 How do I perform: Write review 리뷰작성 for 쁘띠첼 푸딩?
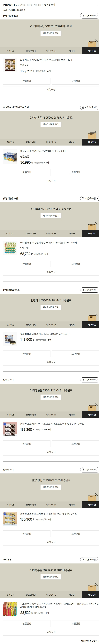click(51, 272)
